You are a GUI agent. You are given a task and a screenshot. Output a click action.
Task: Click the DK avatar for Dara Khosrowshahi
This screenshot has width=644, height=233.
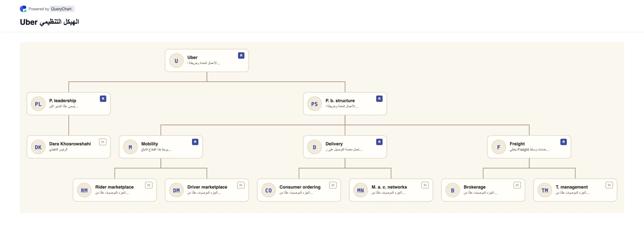pos(38,147)
